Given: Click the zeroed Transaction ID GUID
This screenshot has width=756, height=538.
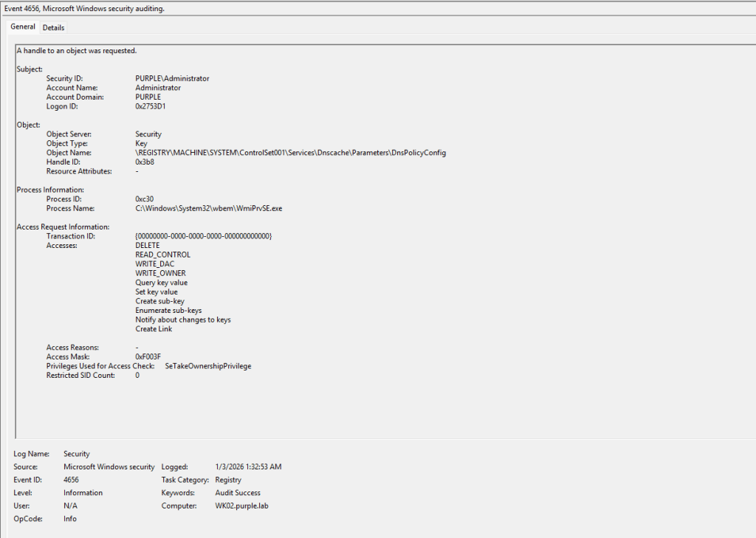Looking at the screenshot, I should click(205, 236).
